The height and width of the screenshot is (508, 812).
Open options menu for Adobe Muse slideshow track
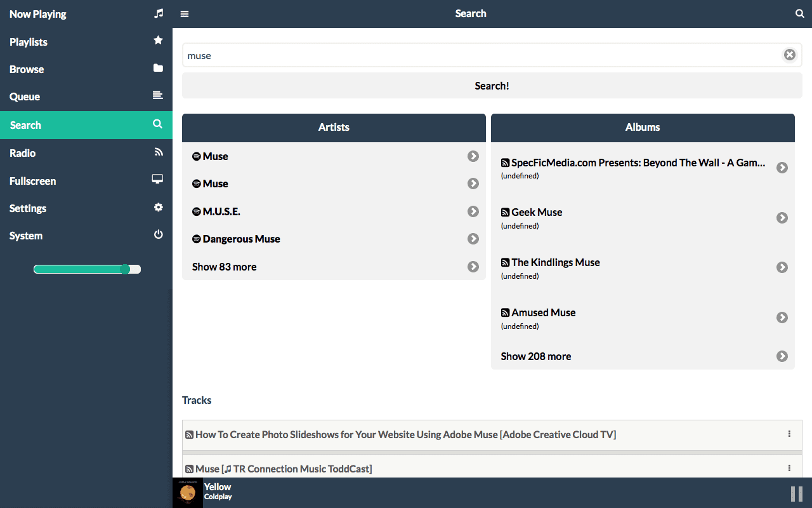pos(789,434)
